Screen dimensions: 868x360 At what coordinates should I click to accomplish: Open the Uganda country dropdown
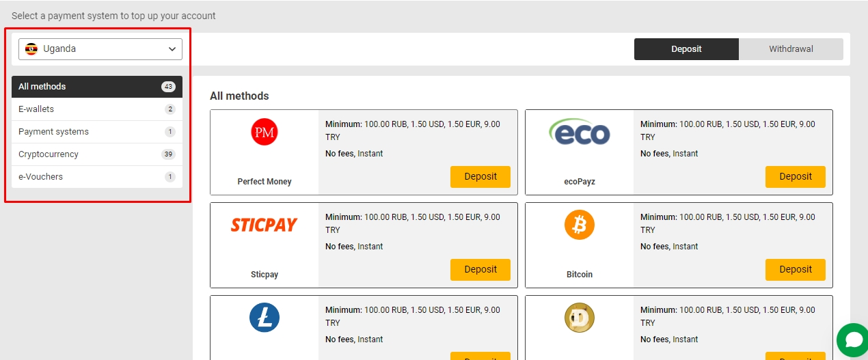(100, 49)
